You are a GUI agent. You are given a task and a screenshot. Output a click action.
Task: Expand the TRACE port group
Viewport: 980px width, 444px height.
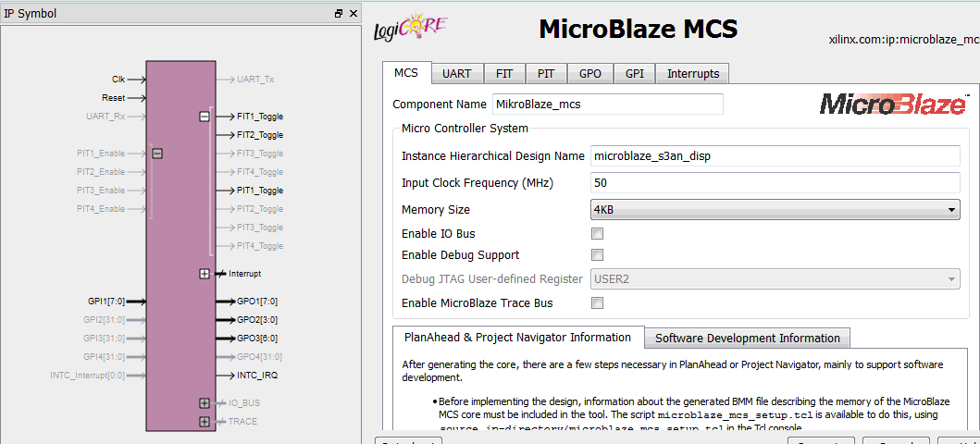coord(205,422)
